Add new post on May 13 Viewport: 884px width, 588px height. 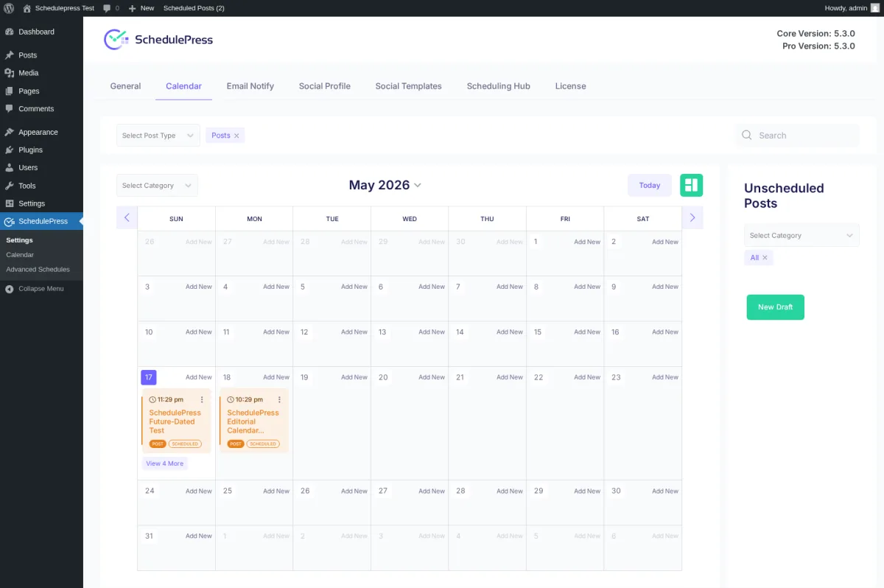tap(432, 332)
